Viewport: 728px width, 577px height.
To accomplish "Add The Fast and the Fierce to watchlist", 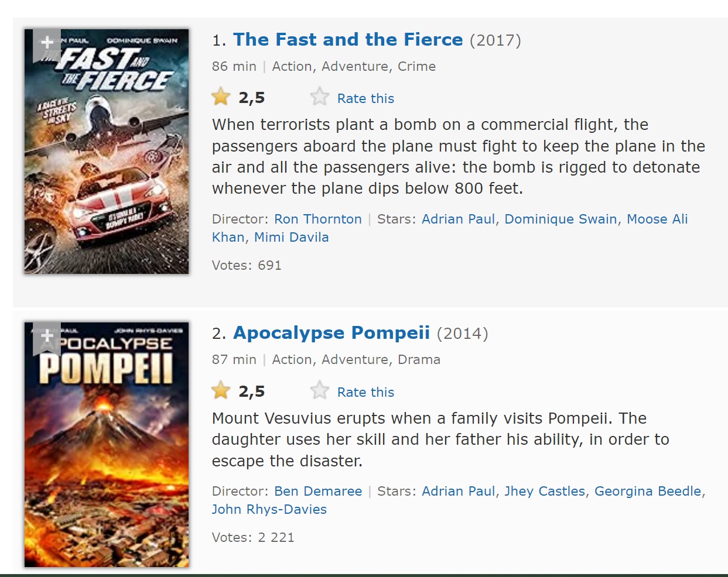I will [47, 43].
